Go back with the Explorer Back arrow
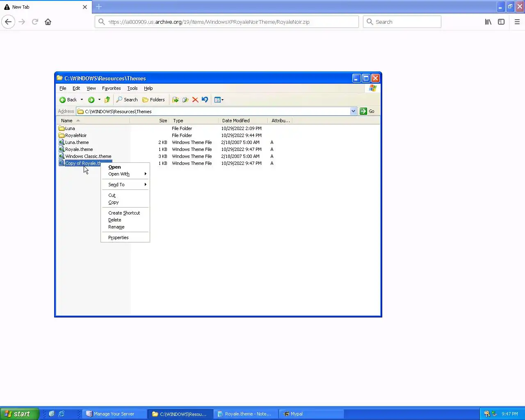Image resolution: width=525 pixels, height=420 pixels. (68, 100)
